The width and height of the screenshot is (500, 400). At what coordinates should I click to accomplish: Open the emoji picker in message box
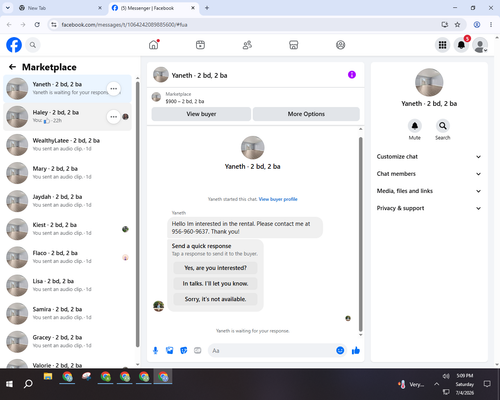tap(340, 350)
